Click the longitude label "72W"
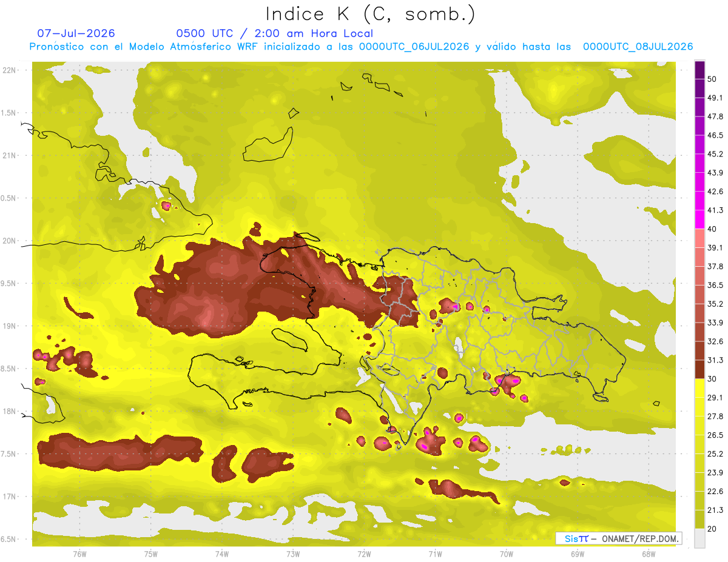 pyautogui.click(x=364, y=554)
